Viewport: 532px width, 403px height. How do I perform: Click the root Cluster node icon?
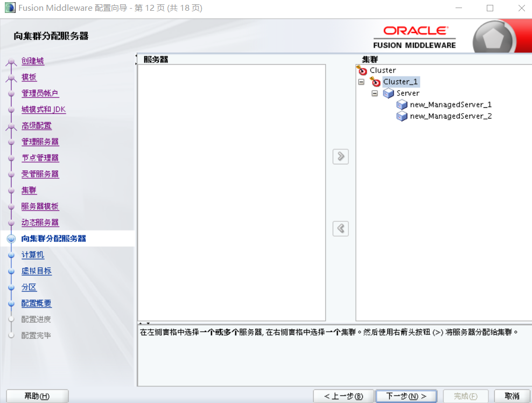[x=361, y=70]
